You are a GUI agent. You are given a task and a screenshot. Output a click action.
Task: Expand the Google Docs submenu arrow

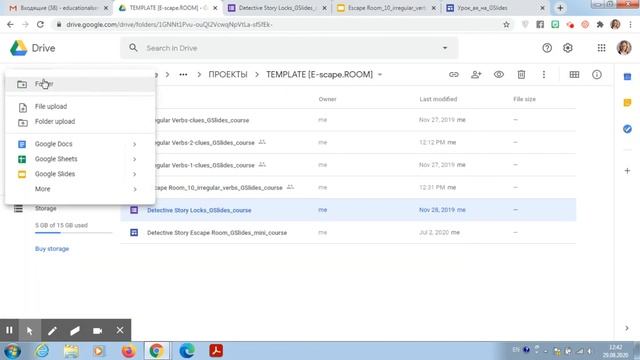[134, 144]
